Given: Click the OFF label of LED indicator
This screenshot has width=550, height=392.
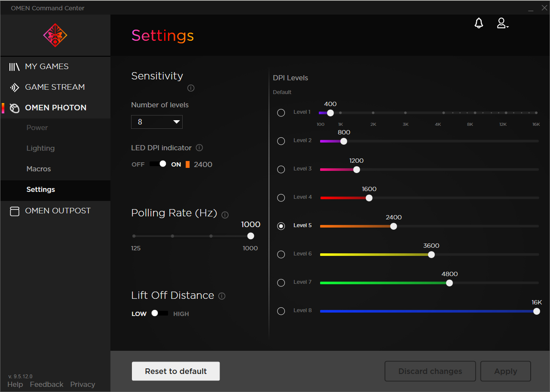Looking at the screenshot, I should [138, 164].
